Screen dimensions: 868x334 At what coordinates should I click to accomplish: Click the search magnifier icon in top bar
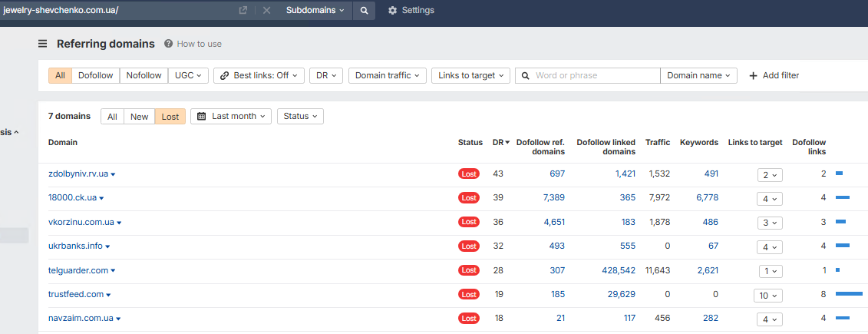[364, 11]
